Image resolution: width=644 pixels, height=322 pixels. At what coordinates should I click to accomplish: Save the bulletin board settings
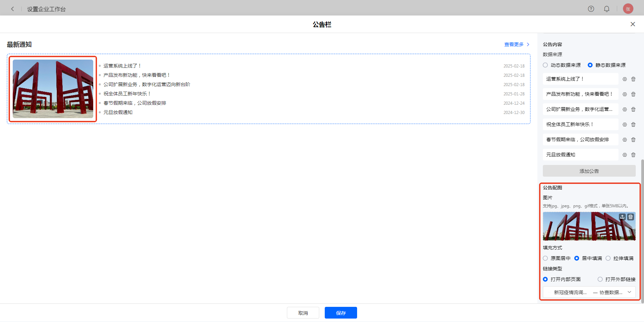(341, 313)
